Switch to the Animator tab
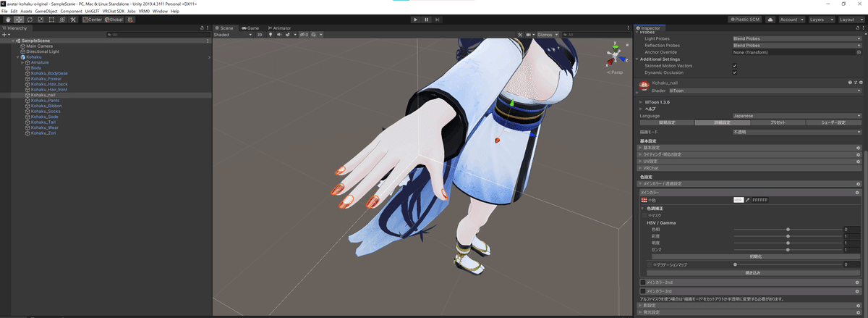 [x=279, y=28]
